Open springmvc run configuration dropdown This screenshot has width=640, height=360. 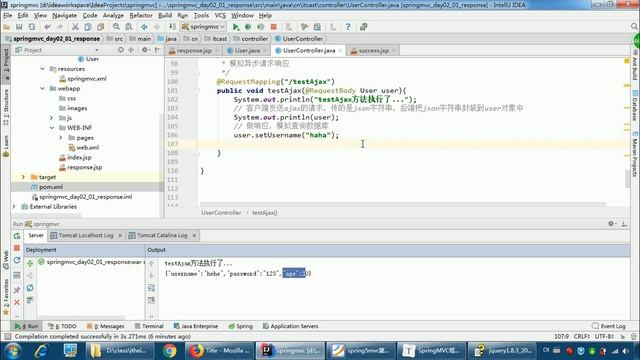[x=203, y=27]
